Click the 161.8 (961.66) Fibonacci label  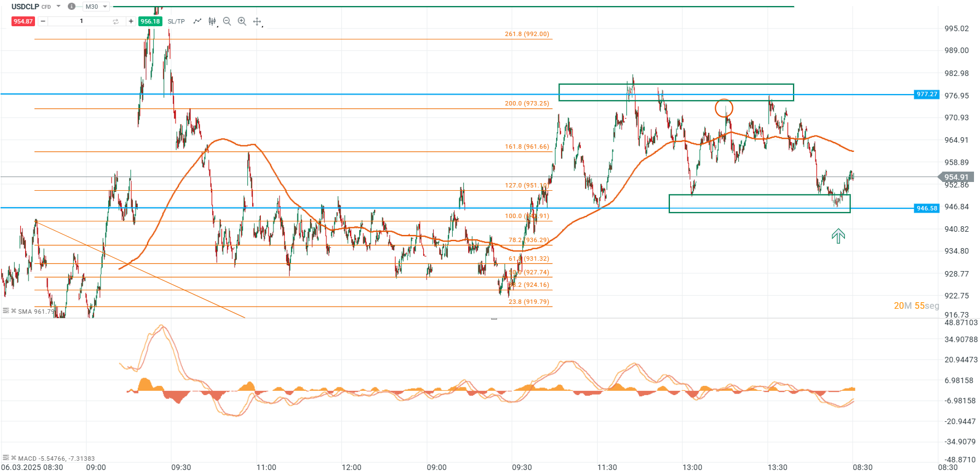(527, 146)
